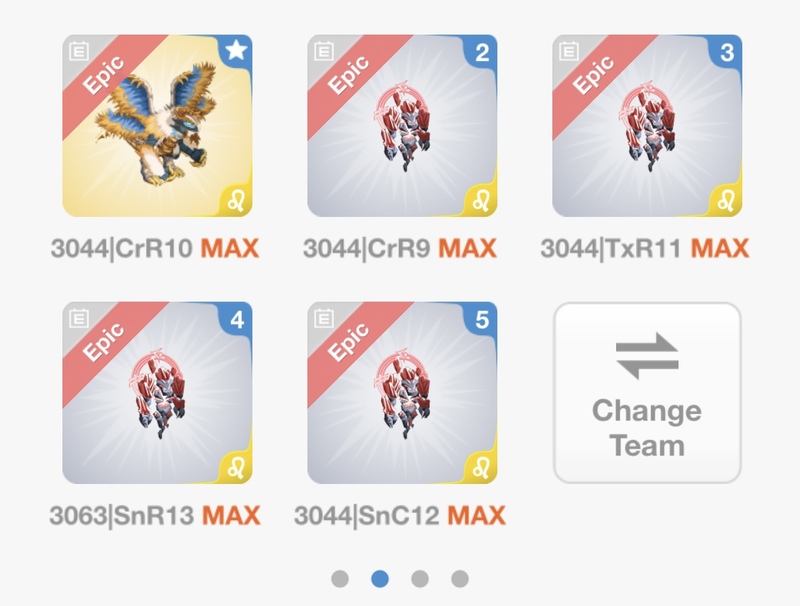Select the second (active) page dot
The image size is (800, 606).
tap(380, 579)
